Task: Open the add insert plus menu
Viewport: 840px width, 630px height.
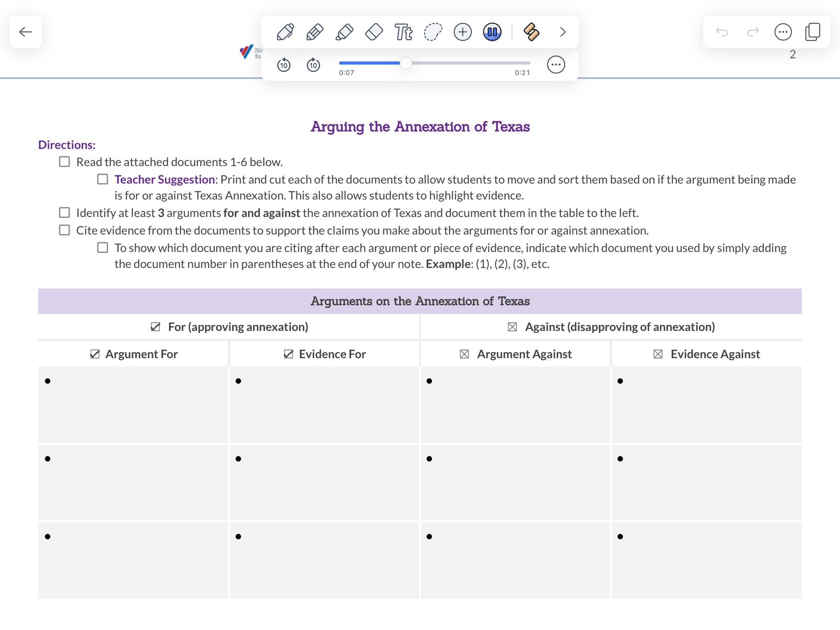Action: pos(462,32)
